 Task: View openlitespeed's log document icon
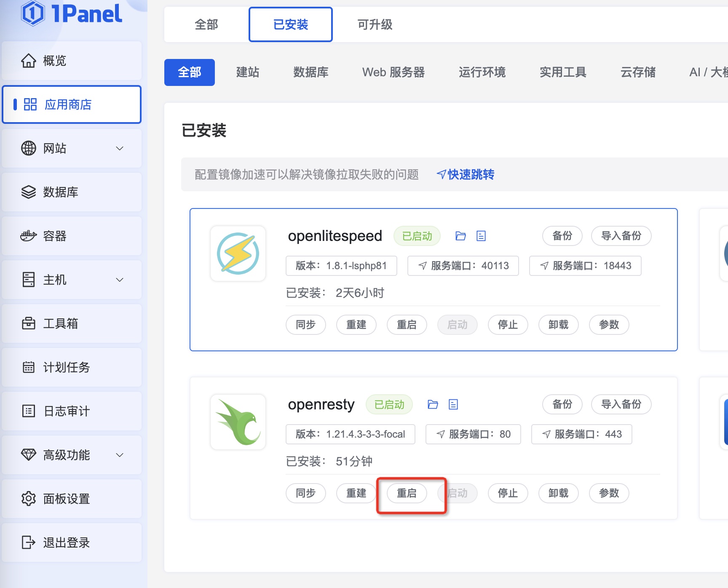(x=481, y=236)
